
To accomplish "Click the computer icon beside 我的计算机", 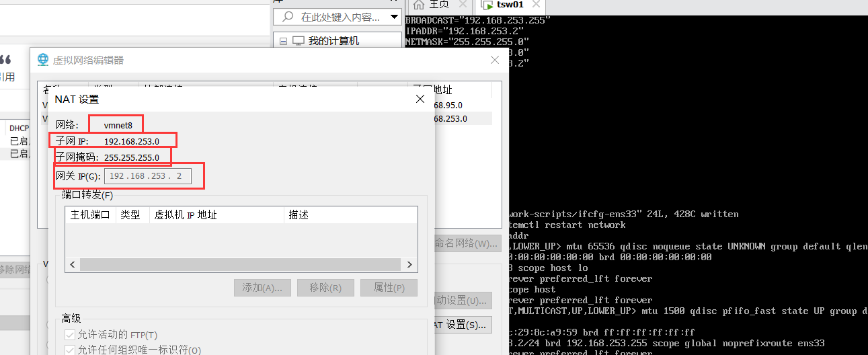I will coord(298,41).
